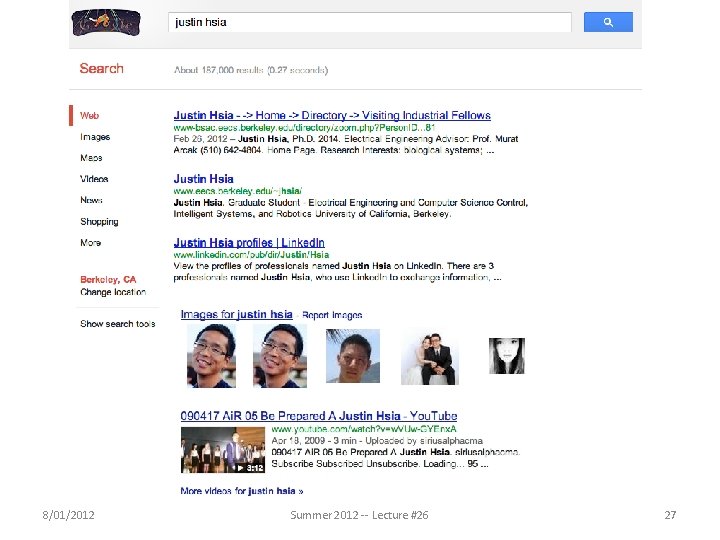Switch to News results
Viewport: 720px width, 540px height.
[x=91, y=200]
